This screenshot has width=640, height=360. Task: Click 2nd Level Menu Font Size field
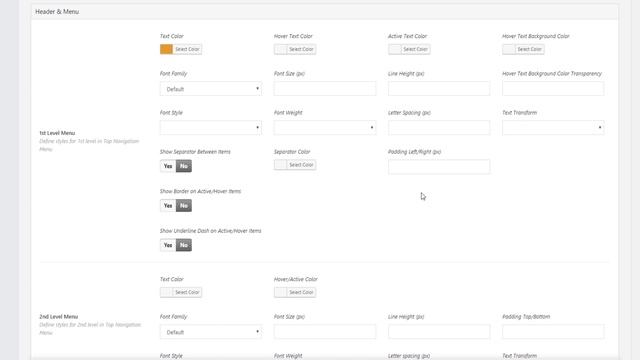tap(325, 332)
